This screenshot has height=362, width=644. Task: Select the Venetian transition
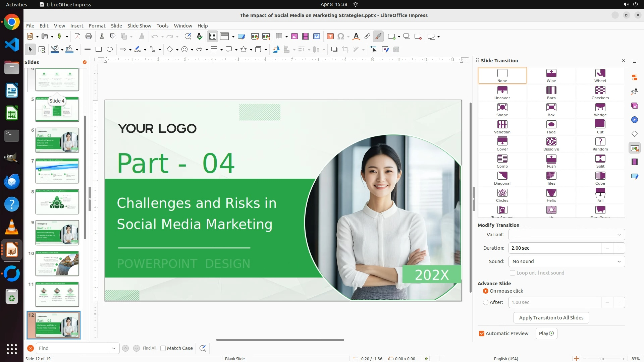[x=502, y=127]
